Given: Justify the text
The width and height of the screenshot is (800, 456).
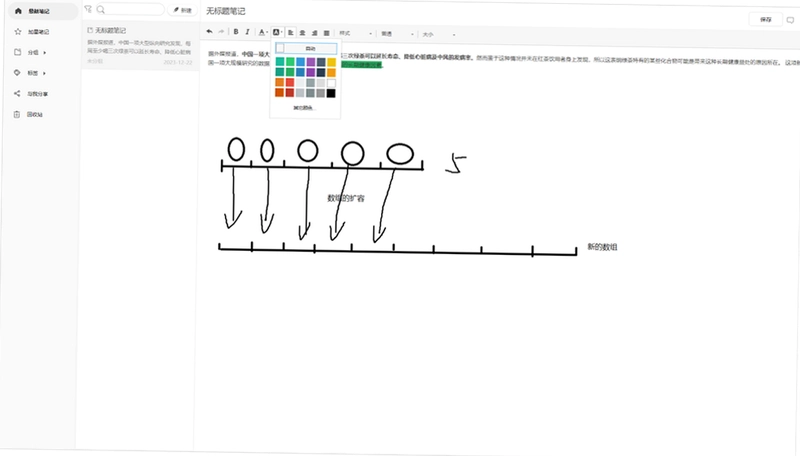Looking at the screenshot, I should (327, 33).
